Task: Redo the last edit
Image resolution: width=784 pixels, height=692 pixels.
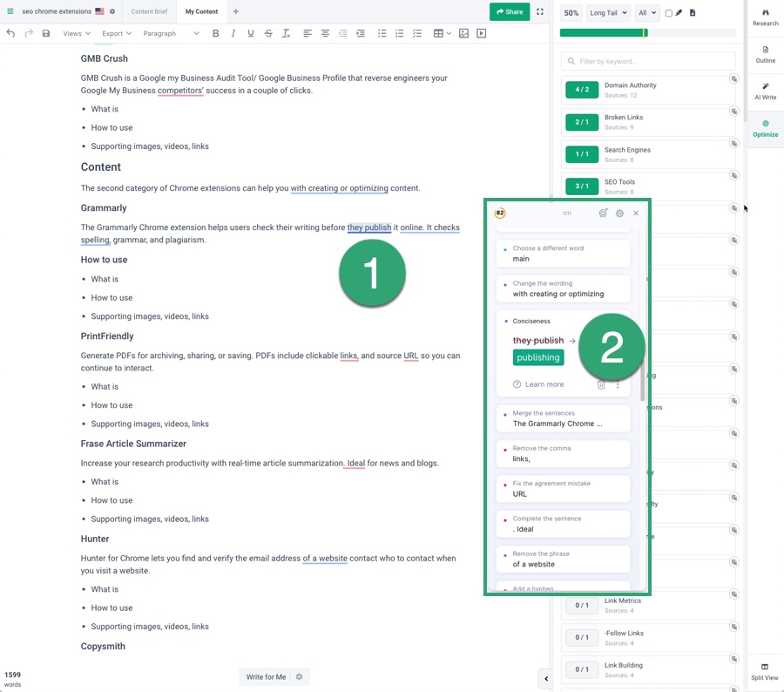Action: click(x=29, y=33)
